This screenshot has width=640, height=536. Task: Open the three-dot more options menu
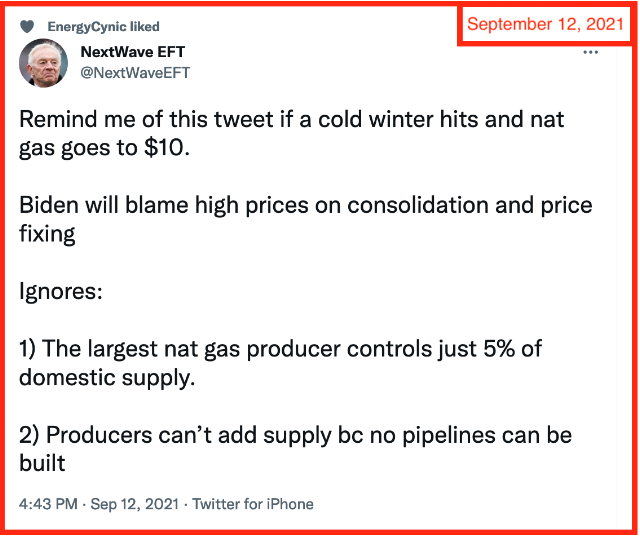point(591,52)
